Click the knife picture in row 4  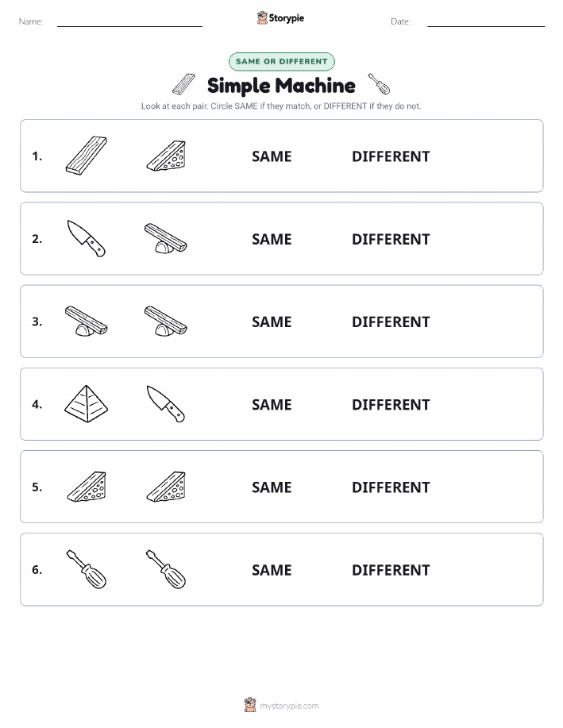tap(166, 403)
